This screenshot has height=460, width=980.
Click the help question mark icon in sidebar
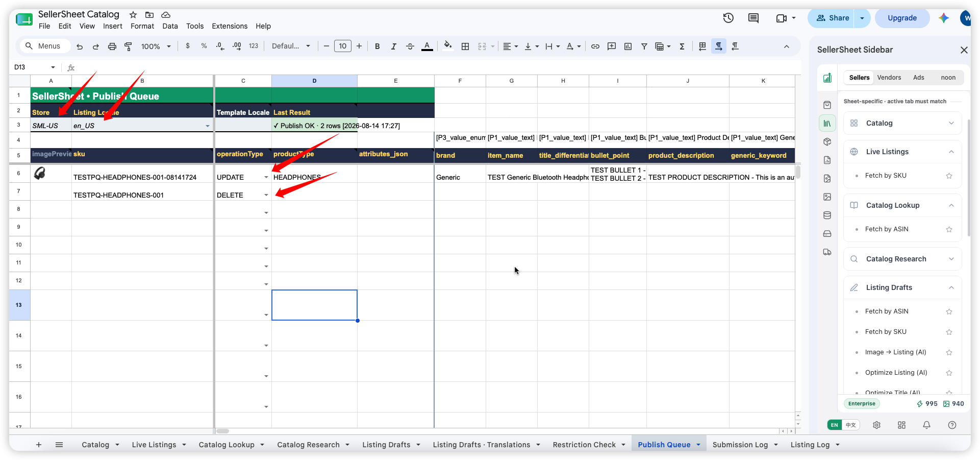click(952, 425)
